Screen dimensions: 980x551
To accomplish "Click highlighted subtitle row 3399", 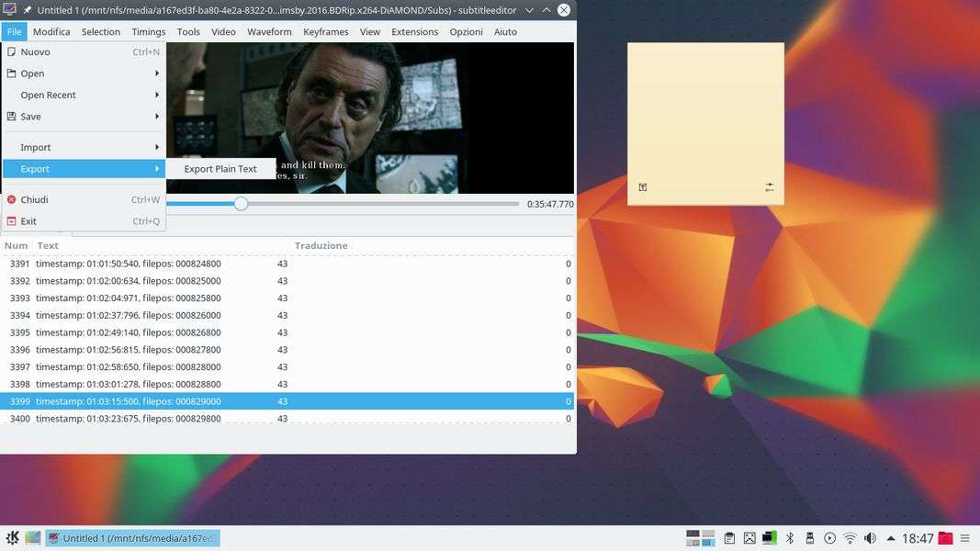I will coord(287,401).
